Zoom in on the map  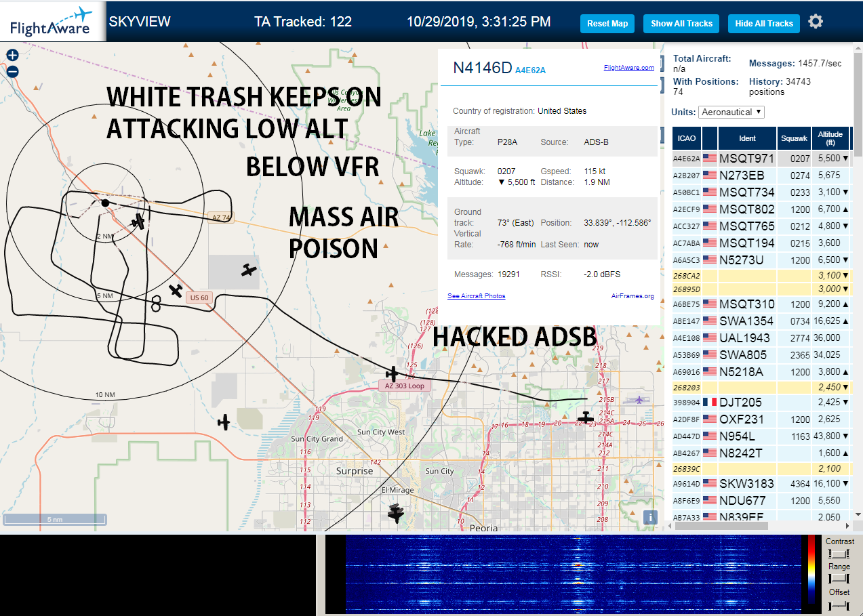coord(12,56)
